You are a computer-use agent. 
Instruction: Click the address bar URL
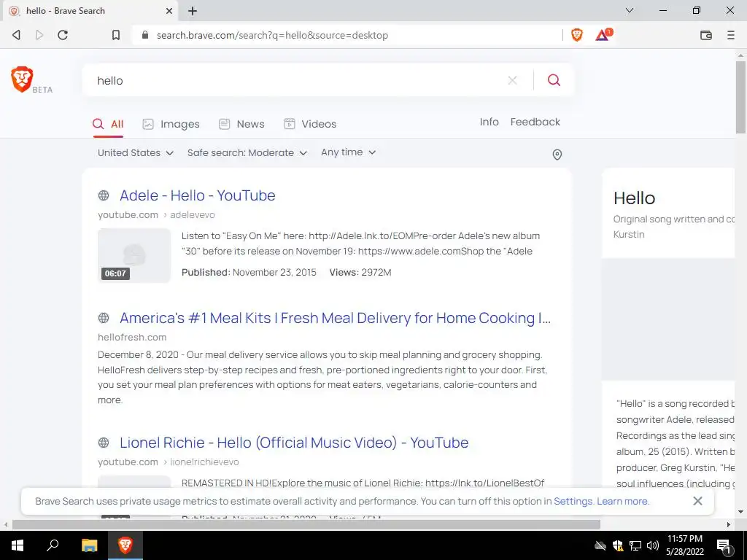click(x=272, y=35)
